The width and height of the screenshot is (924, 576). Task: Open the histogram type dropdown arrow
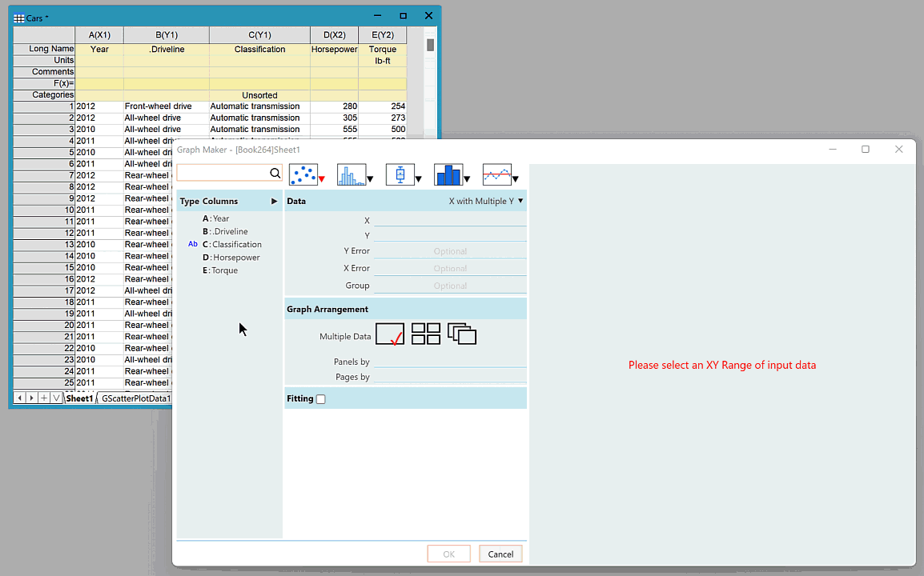click(x=370, y=179)
